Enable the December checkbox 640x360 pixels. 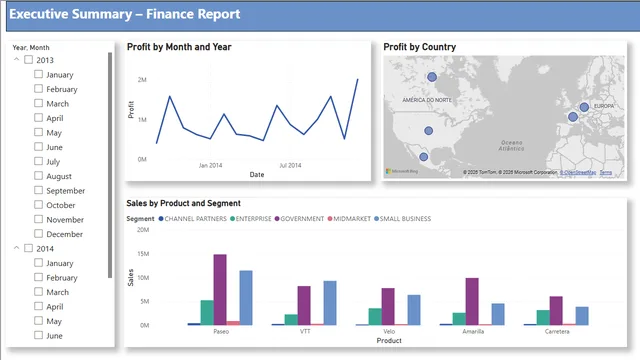point(38,233)
